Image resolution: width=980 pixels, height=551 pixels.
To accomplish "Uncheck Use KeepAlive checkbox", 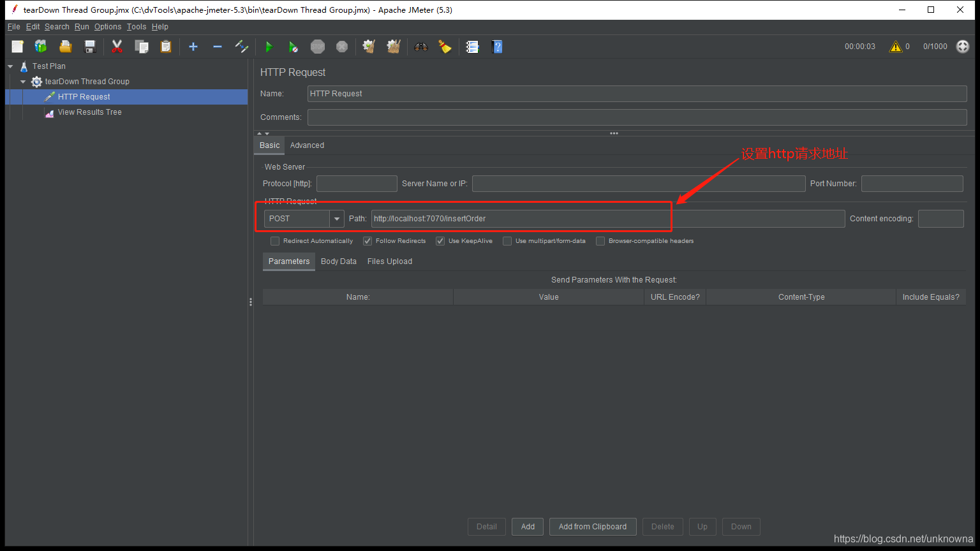I will pyautogui.click(x=440, y=241).
